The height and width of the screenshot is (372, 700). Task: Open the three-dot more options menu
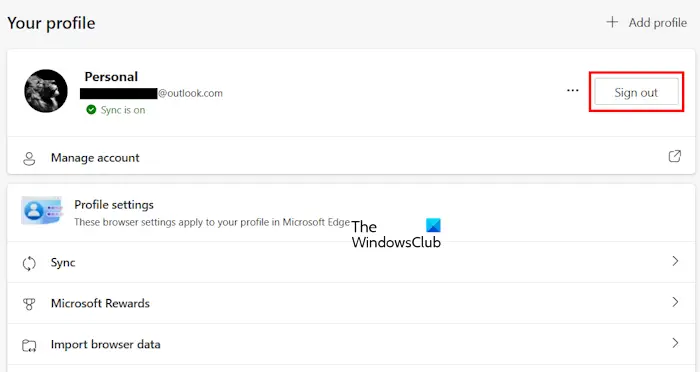(573, 91)
